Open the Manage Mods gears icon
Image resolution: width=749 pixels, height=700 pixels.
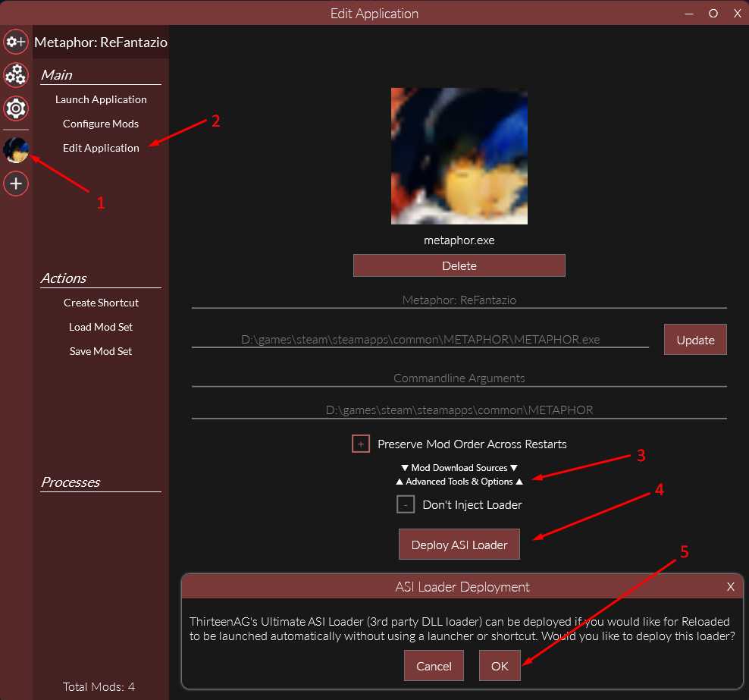pos(16,75)
